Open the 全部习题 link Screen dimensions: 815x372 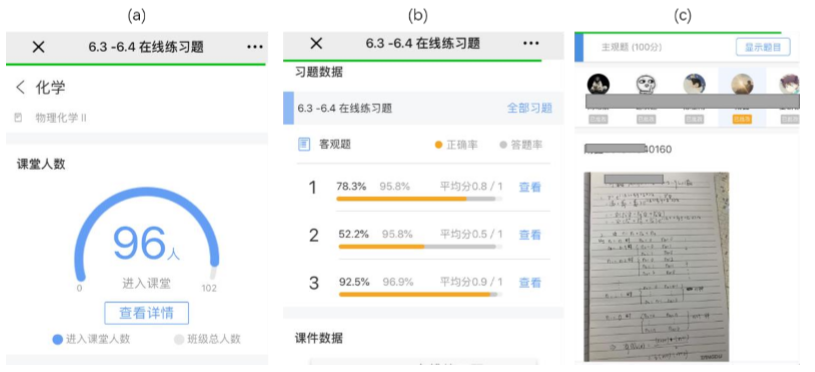coord(530,108)
